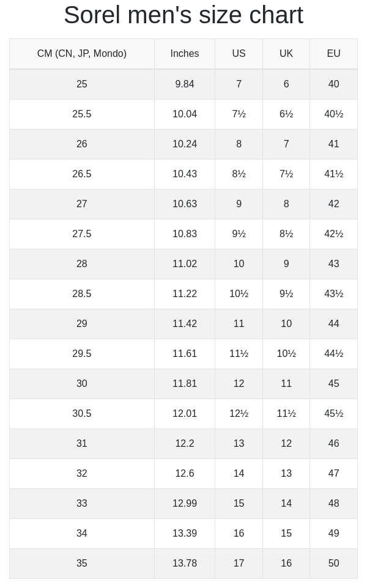Select the 'CM (CN, JP, Mondo)' column header
Screen dimensions: 367x588
(82, 54)
